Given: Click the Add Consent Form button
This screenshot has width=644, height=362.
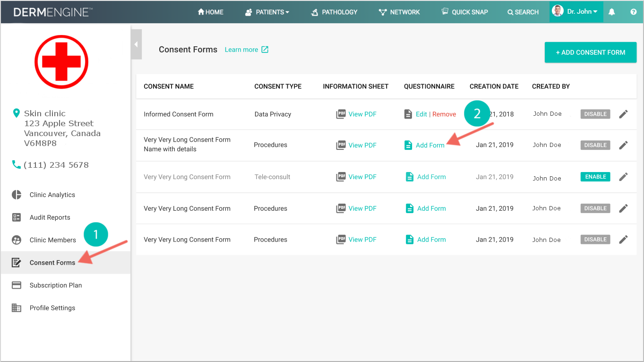Looking at the screenshot, I should coord(590,52).
